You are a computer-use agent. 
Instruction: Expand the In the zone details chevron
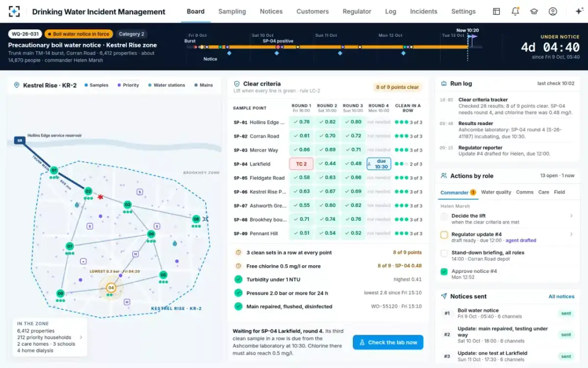pyautogui.click(x=81, y=337)
